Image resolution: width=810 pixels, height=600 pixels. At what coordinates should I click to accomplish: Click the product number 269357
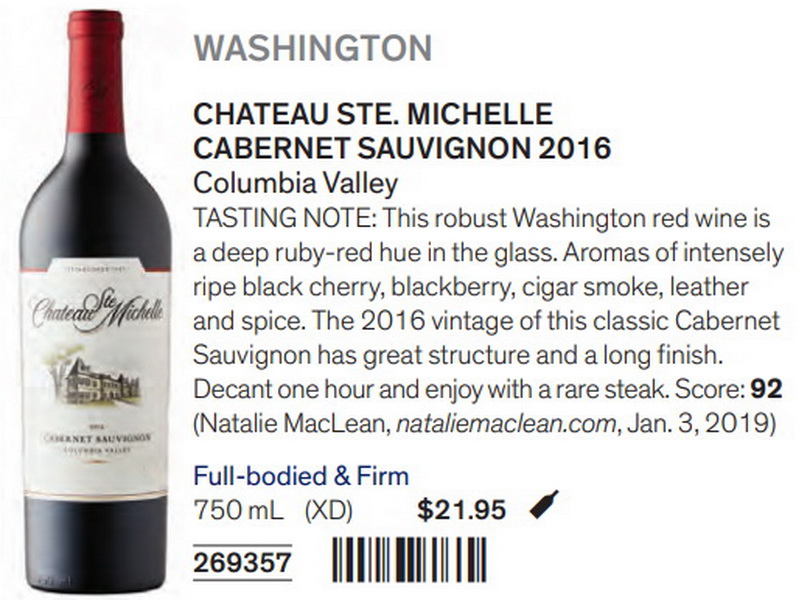tap(242, 562)
